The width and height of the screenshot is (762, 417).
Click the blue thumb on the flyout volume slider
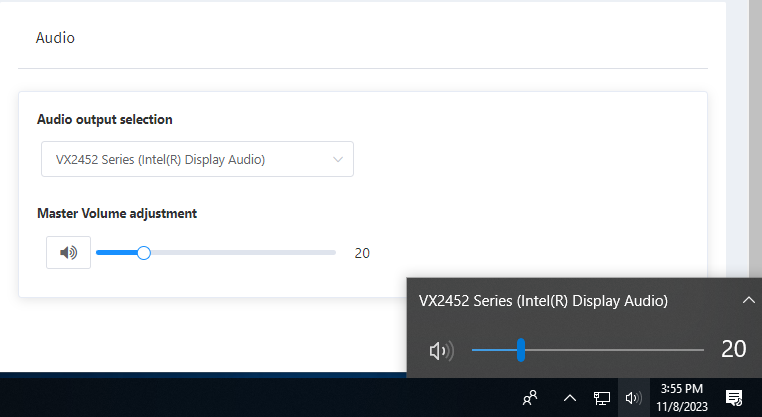[x=521, y=350]
